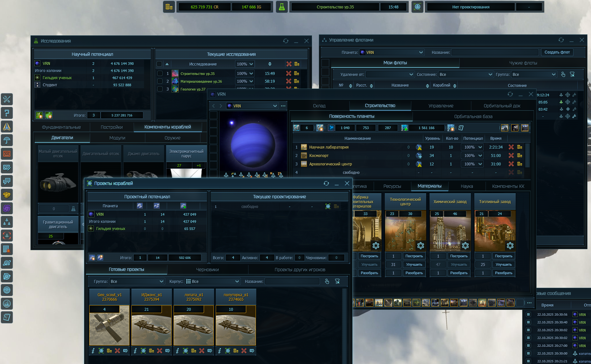Click the question mark help sidebar icon

(7, 113)
